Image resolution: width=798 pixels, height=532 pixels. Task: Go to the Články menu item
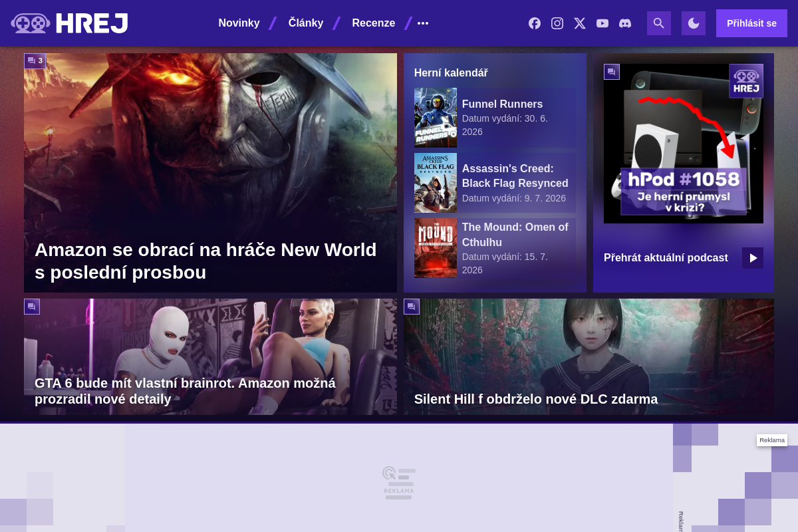pyautogui.click(x=306, y=23)
